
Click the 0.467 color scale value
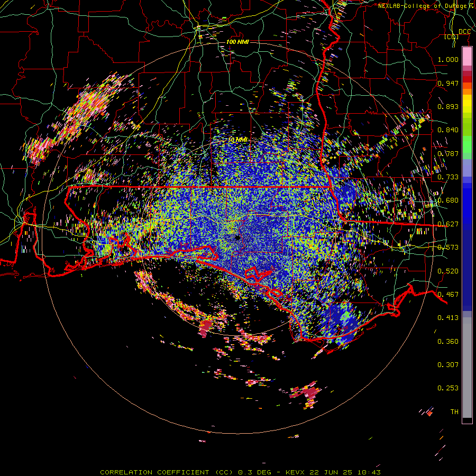(448, 295)
